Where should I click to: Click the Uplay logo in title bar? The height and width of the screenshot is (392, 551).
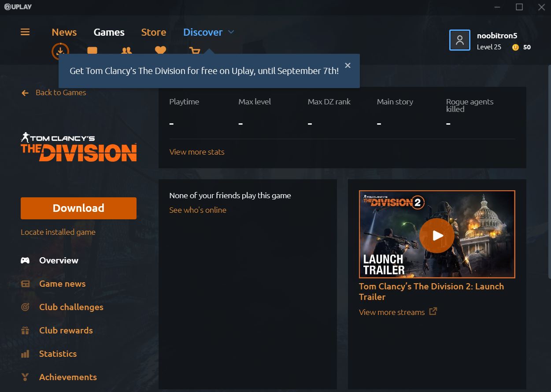[18, 7]
